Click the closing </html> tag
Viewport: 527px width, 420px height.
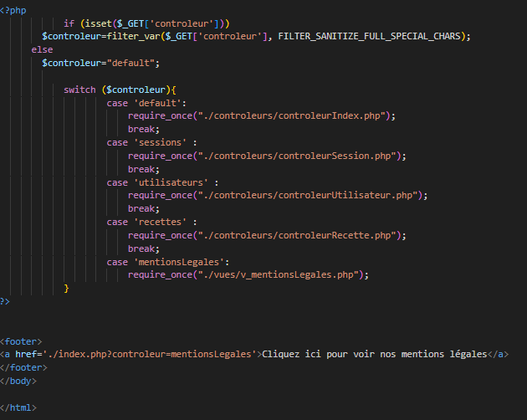(x=18, y=408)
